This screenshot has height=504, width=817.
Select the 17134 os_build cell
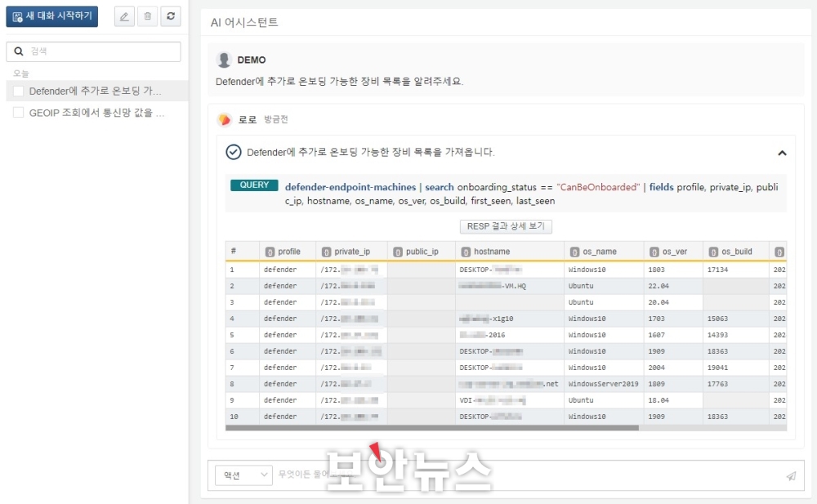point(736,270)
